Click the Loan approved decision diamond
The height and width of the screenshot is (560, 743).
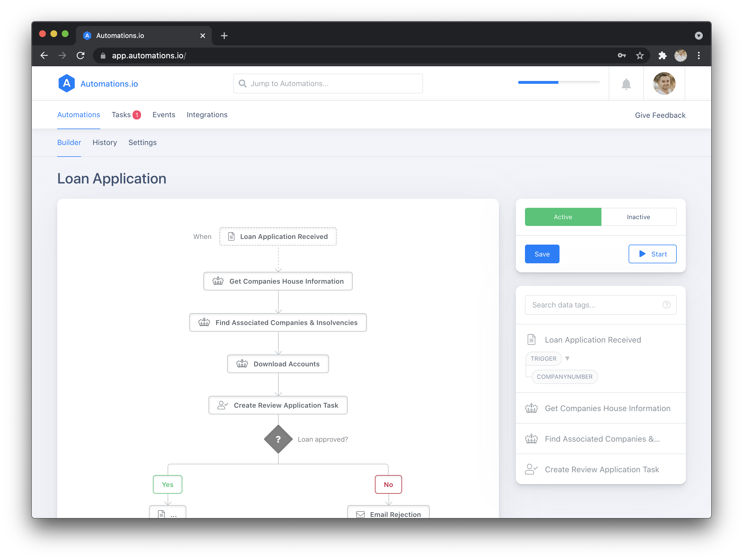(x=278, y=439)
